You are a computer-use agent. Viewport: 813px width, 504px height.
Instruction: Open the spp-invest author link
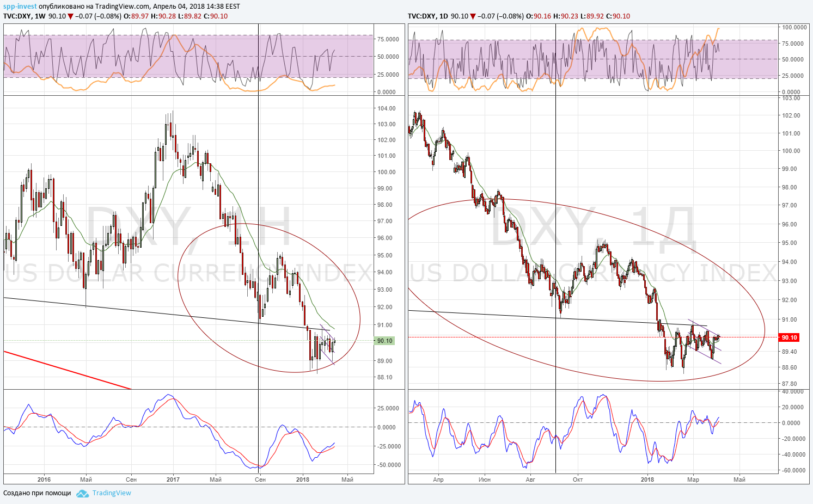click(20, 7)
